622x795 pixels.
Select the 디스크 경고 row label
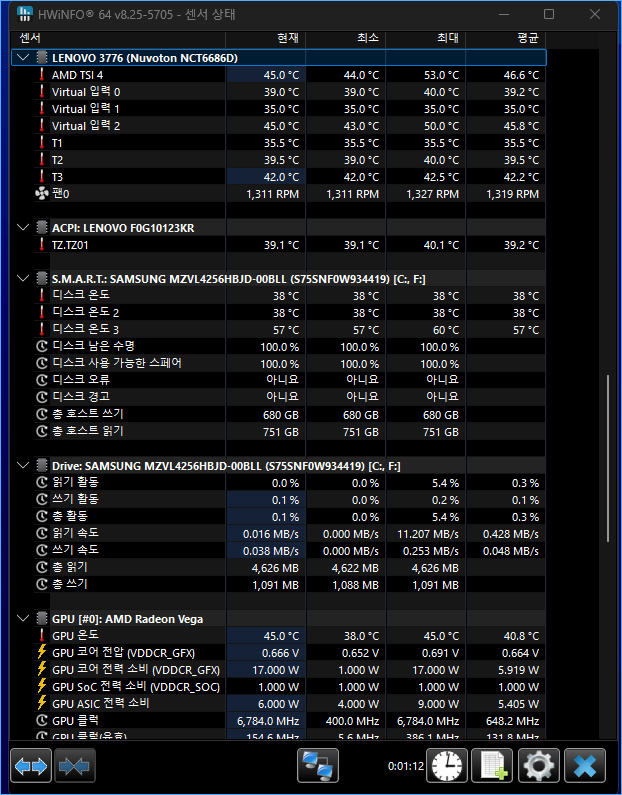tap(81, 398)
